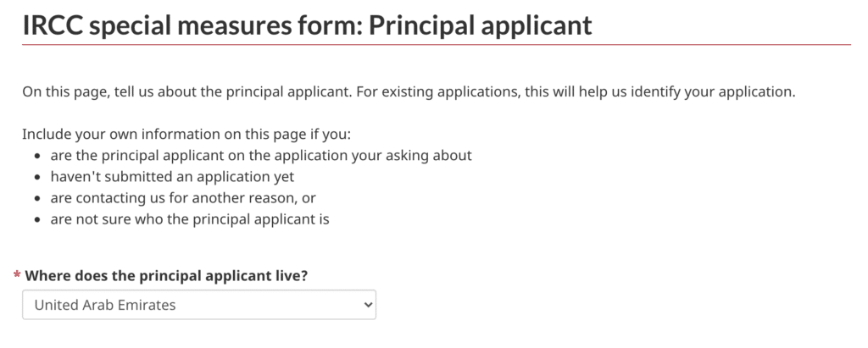Click the red required-field asterisk

click(17, 277)
